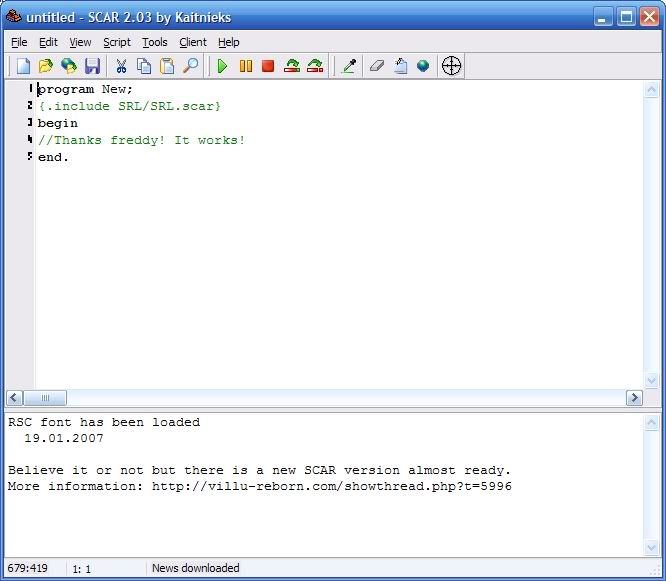
Task: Stop the script with the red stop button
Action: [268, 66]
